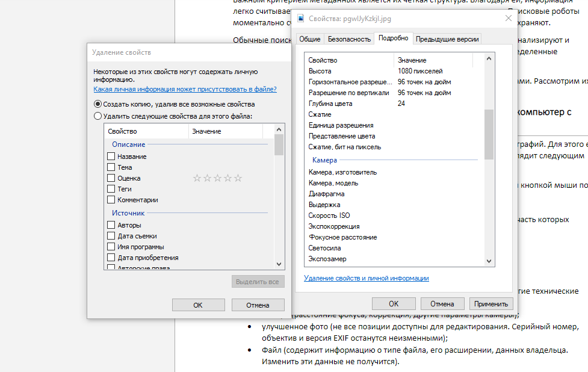Switch to the Общие tab
This screenshot has height=372, width=588.
[x=310, y=39]
